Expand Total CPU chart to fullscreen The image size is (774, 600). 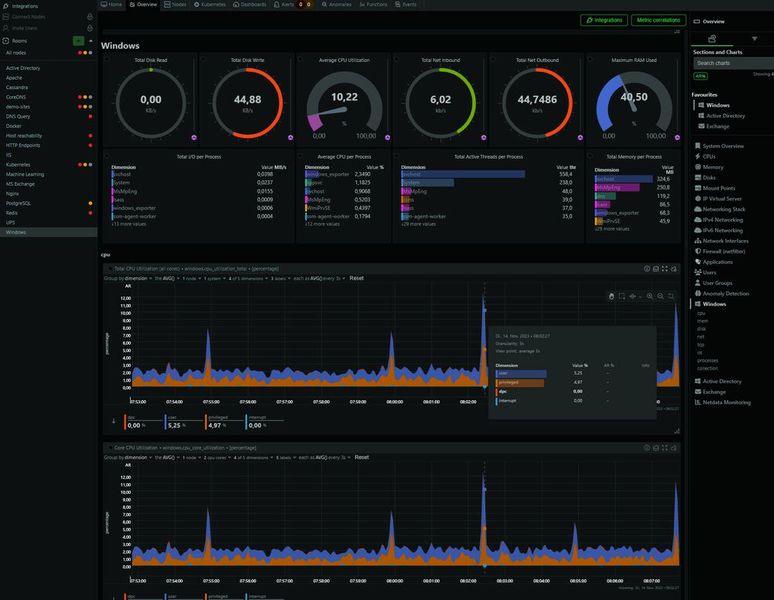click(665, 269)
